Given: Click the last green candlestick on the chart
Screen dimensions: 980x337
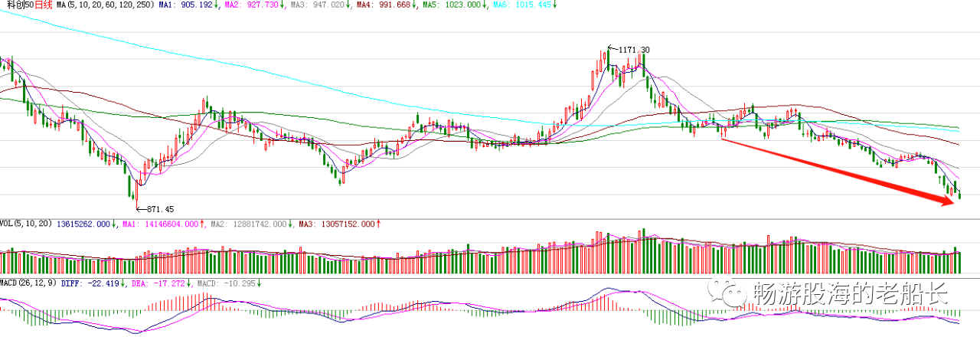Looking at the screenshot, I should coord(959,195).
